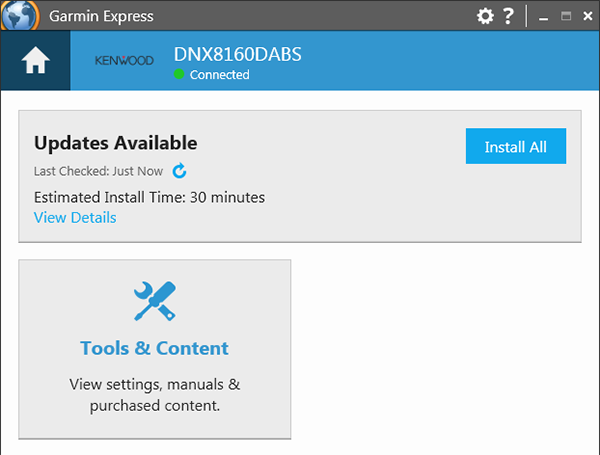
Task: Click the wrench and screwdriver tools icon
Action: coord(155,301)
